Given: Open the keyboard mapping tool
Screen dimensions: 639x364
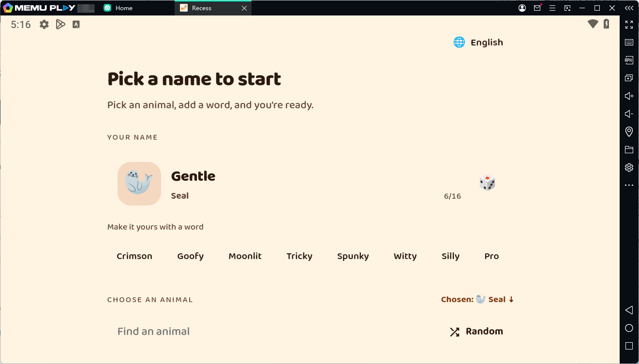Looking at the screenshot, I should click(629, 43).
